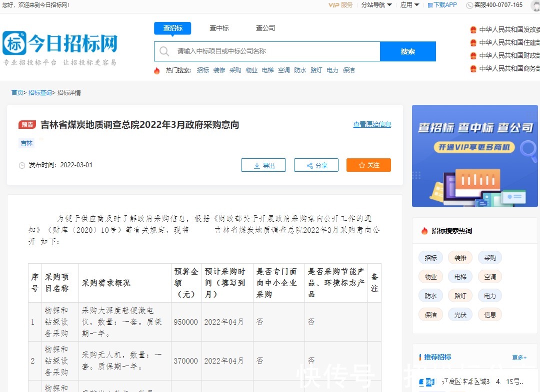Click 物业 pill in 招标搜索热词 panel

(430, 277)
